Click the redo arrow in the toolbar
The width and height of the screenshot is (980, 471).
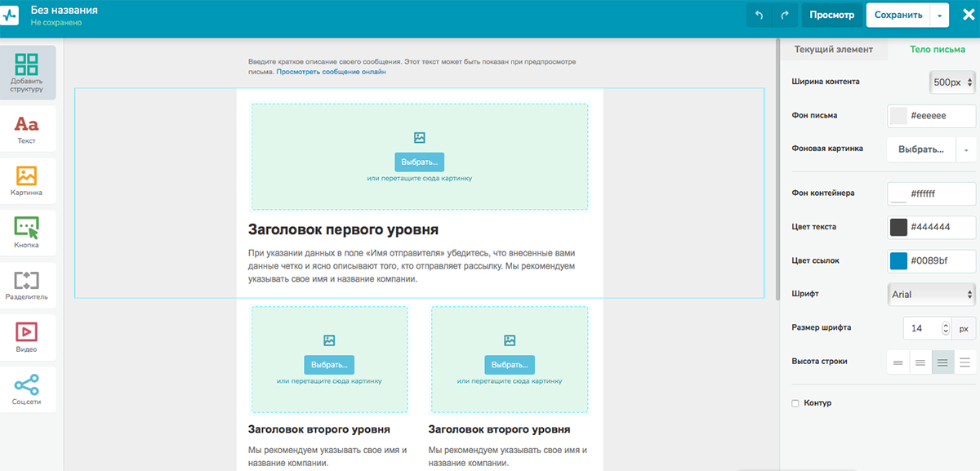point(786,15)
